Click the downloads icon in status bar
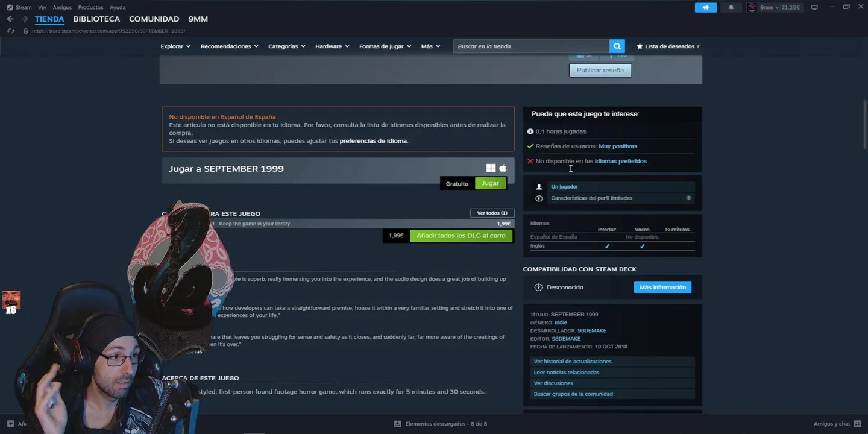The image size is (868, 434). click(397, 424)
